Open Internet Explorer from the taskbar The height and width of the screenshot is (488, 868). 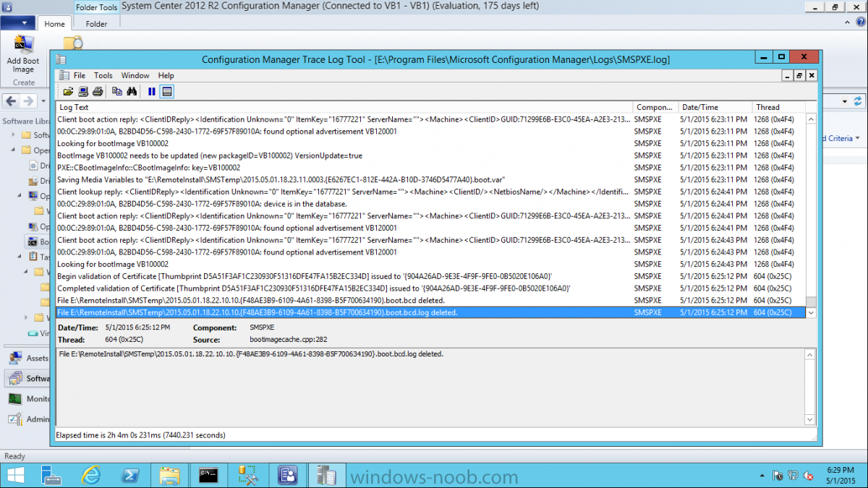[x=91, y=475]
